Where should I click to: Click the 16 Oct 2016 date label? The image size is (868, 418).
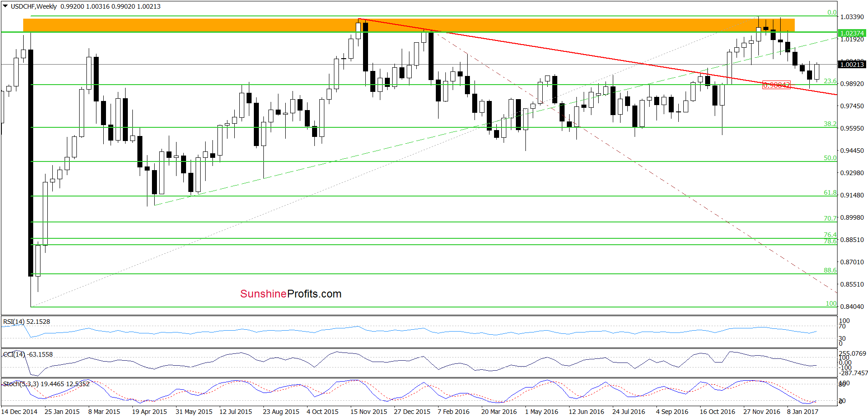click(x=717, y=412)
